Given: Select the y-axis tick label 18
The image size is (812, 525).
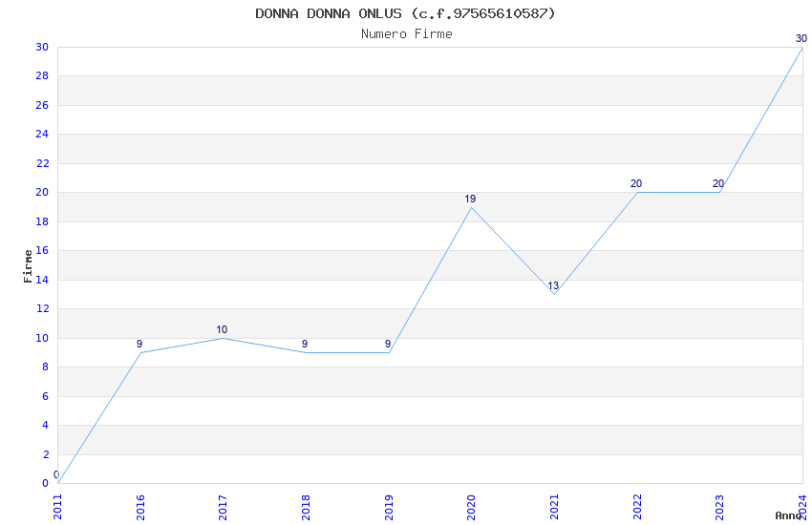Looking at the screenshot, I should click(42, 221).
